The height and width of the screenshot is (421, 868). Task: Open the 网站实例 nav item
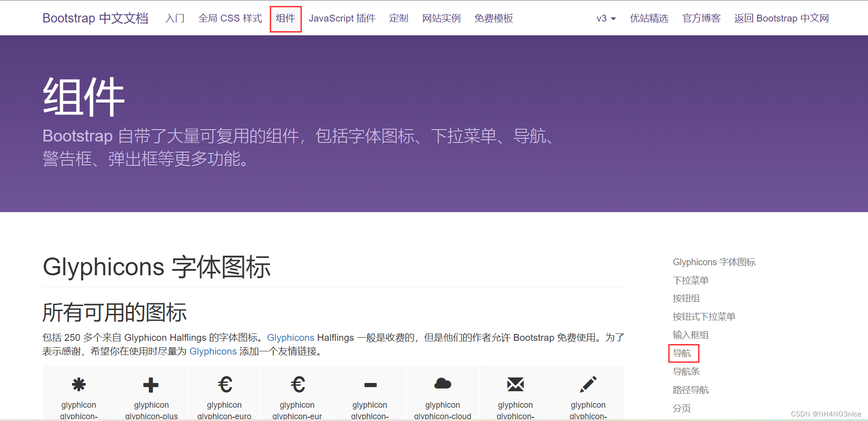pyautogui.click(x=442, y=18)
